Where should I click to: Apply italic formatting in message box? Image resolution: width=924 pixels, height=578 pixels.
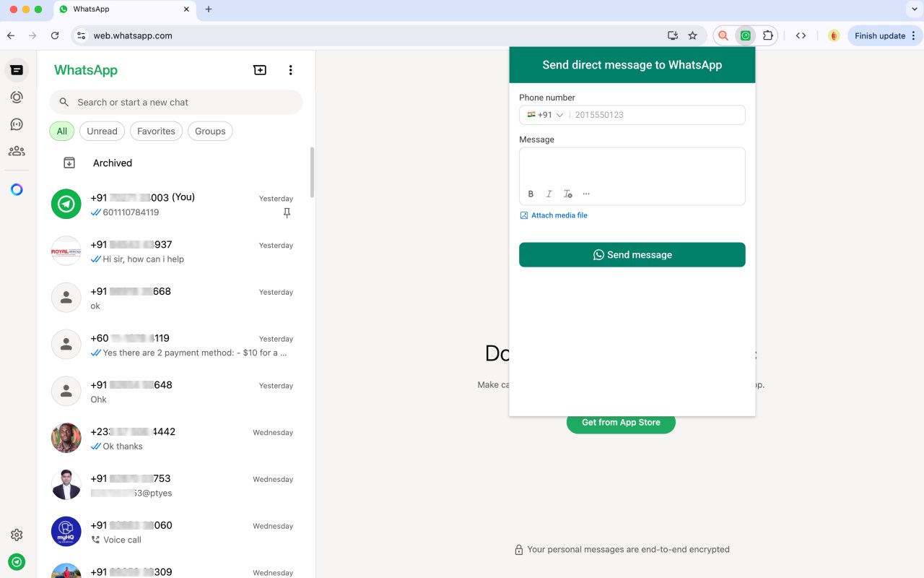[x=549, y=194]
